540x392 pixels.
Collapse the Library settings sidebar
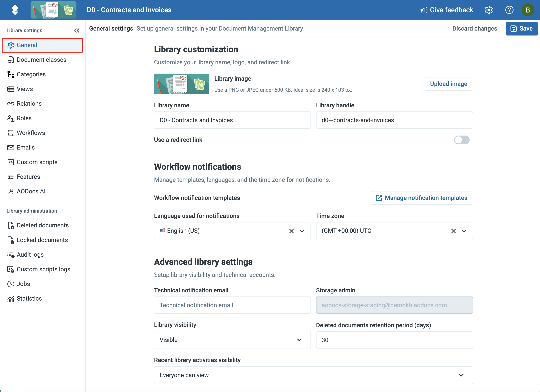tap(77, 31)
